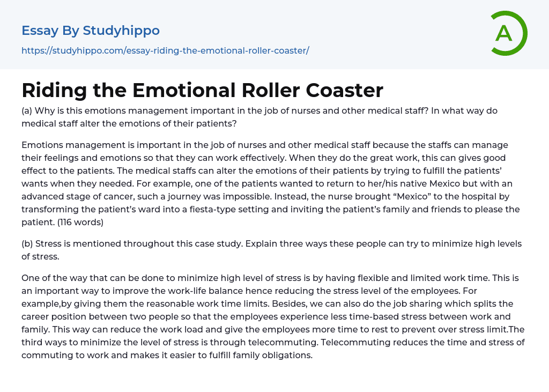Open the studyhippo.com essay URL link

165,51
